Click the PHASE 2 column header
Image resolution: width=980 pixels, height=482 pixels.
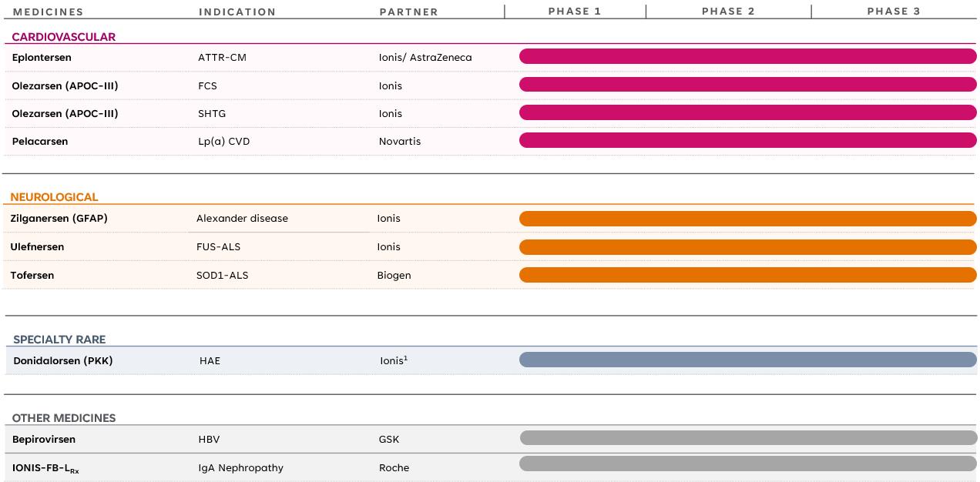pos(728,12)
